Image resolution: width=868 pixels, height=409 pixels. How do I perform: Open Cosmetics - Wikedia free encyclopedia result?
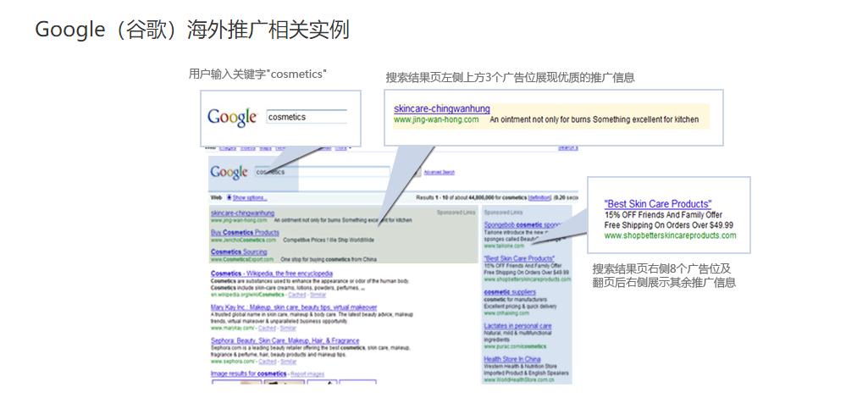[272, 274]
